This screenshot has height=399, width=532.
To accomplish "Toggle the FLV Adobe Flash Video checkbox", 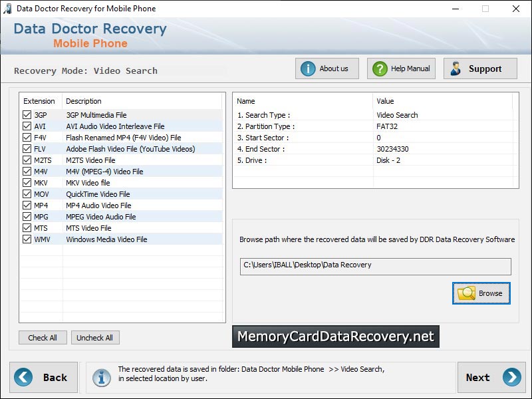I will pyautogui.click(x=26, y=148).
